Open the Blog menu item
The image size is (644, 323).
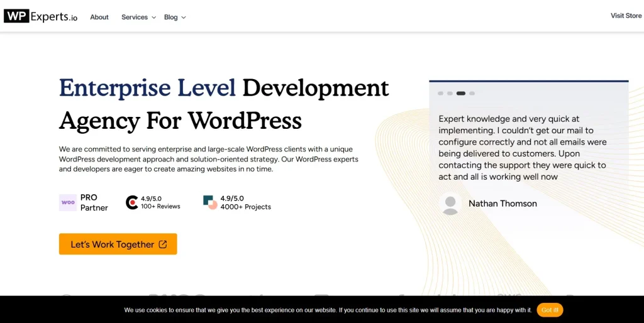(171, 17)
